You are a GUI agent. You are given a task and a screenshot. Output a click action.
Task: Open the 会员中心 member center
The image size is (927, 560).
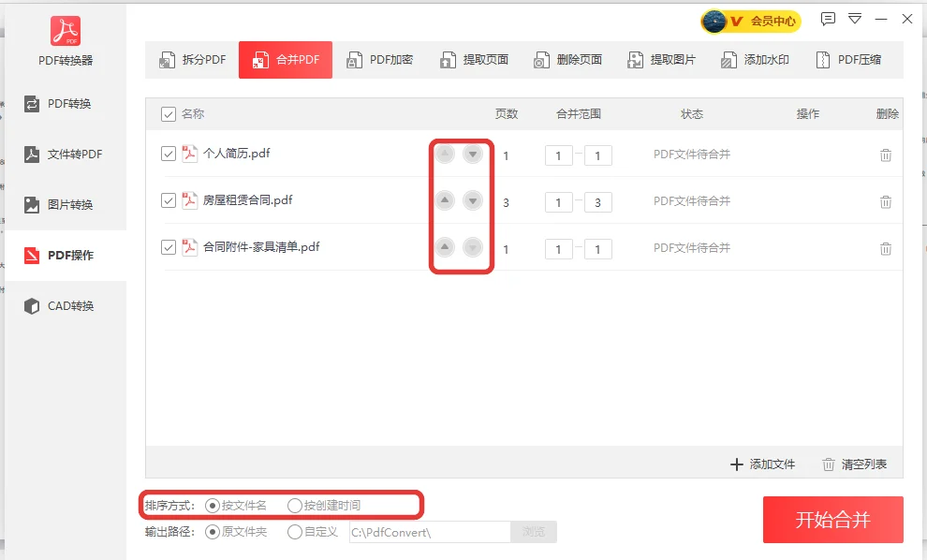click(x=751, y=22)
